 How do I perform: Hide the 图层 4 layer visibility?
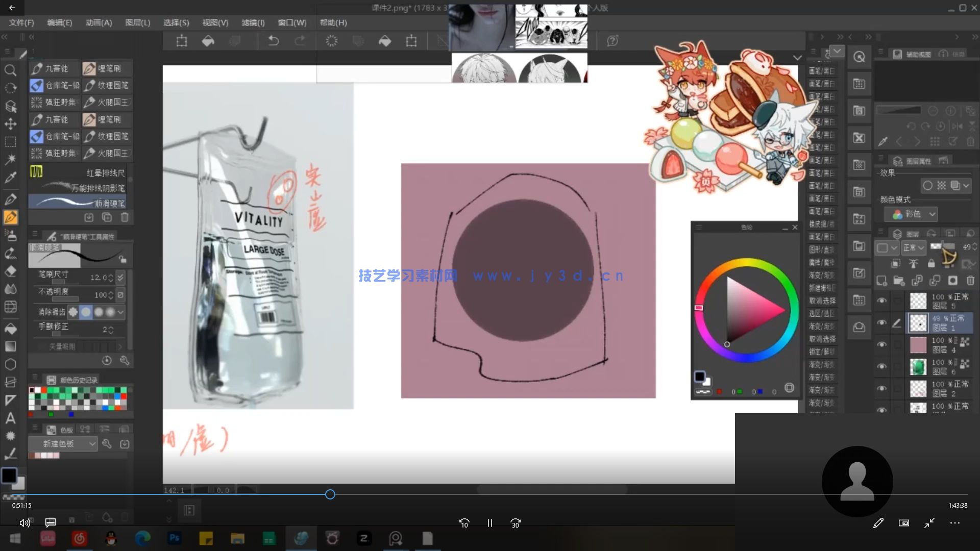coord(882,343)
